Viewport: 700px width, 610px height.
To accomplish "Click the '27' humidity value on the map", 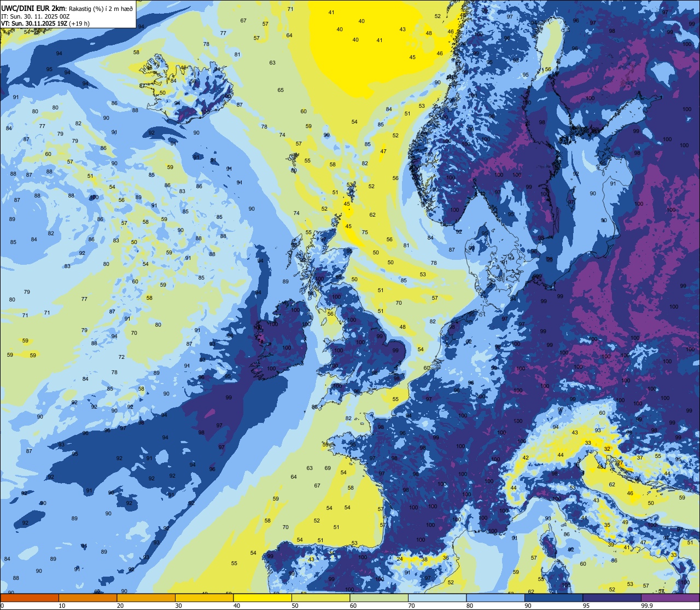I will pos(620,463).
